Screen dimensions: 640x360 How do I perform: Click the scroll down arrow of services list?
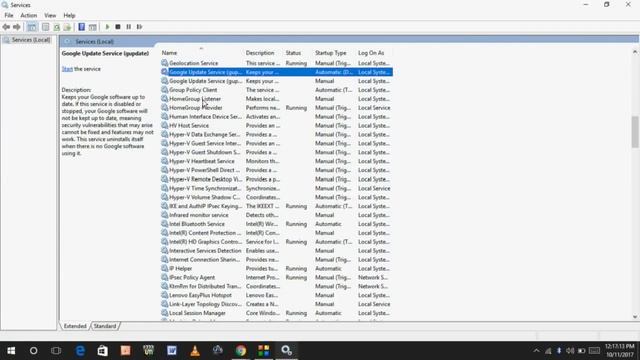(635, 317)
